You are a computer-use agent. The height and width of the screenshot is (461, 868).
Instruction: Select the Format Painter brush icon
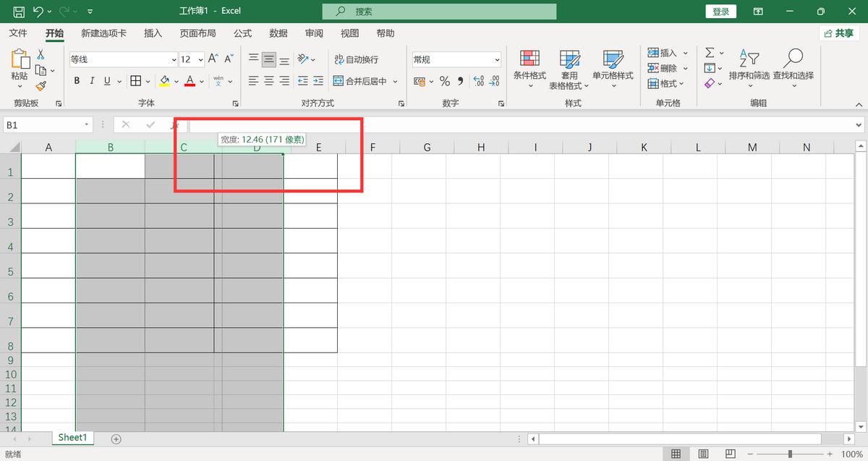tap(41, 85)
